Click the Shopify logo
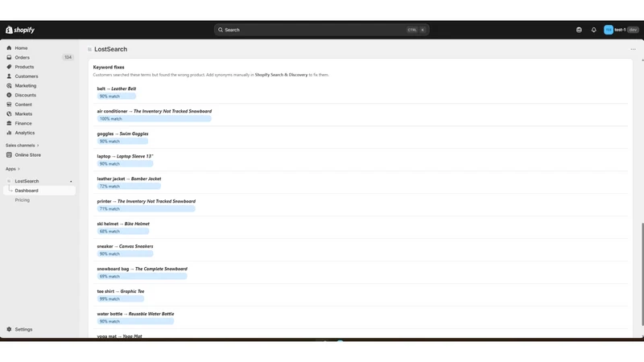Image resolution: width=644 pixels, height=362 pixels. (20, 30)
